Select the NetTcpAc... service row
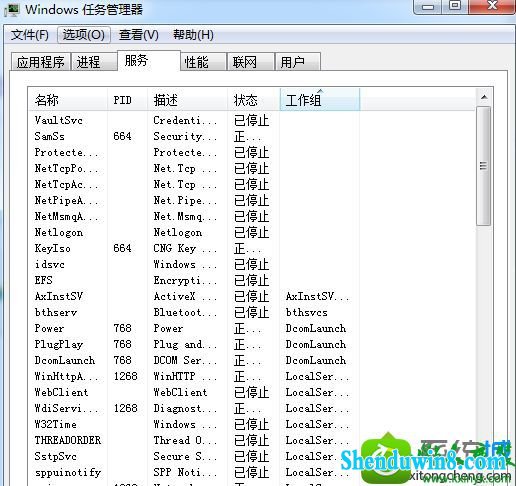 pyautogui.click(x=252, y=184)
